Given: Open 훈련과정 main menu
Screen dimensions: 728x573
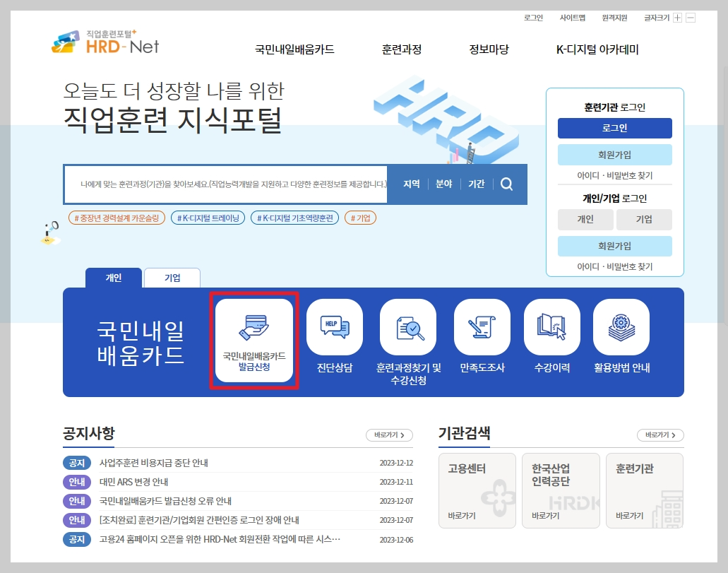Looking at the screenshot, I should coord(402,49).
